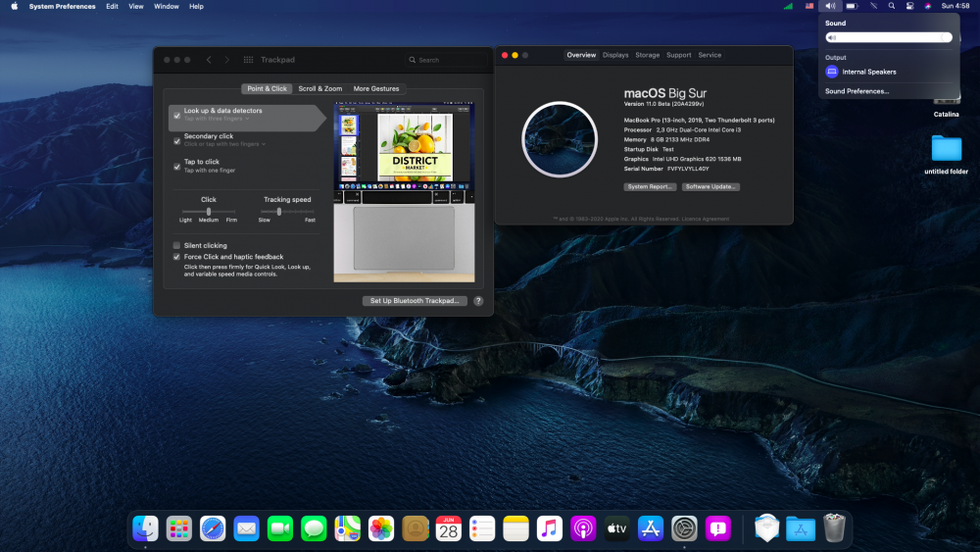
Task: Click Software Update button
Action: 710,187
